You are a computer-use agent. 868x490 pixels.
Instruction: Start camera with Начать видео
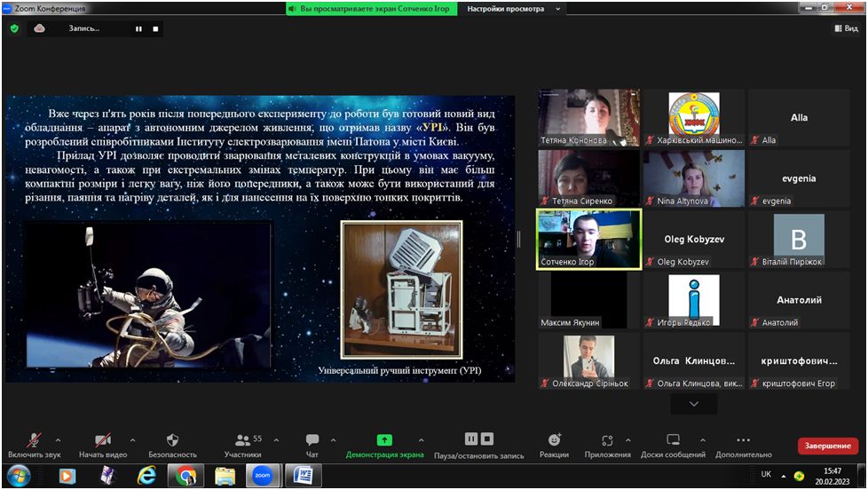103,445
